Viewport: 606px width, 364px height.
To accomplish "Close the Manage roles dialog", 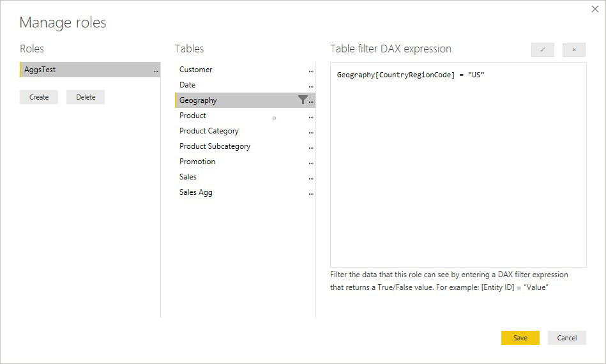I will (595, 9).
